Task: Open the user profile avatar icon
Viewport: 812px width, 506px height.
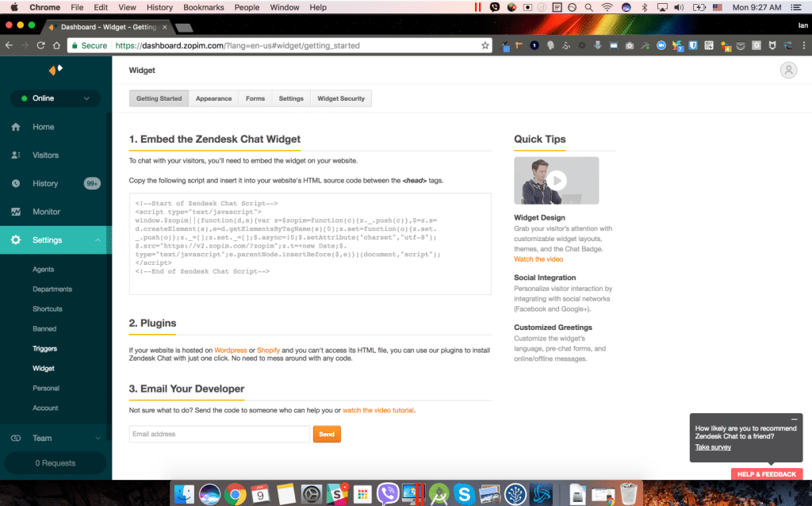Action: (788, 70)
